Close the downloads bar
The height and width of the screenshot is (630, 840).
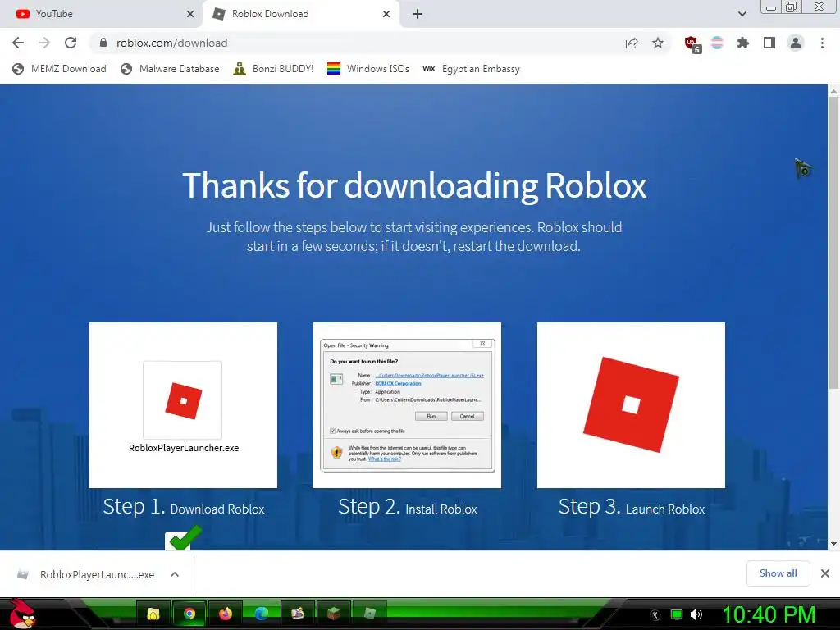(825, 573)
